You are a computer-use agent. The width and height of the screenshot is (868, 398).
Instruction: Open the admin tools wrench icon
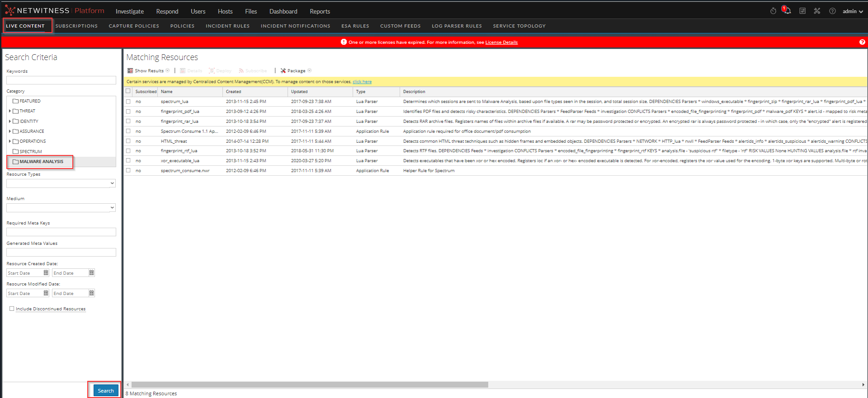tap(817, 11)
